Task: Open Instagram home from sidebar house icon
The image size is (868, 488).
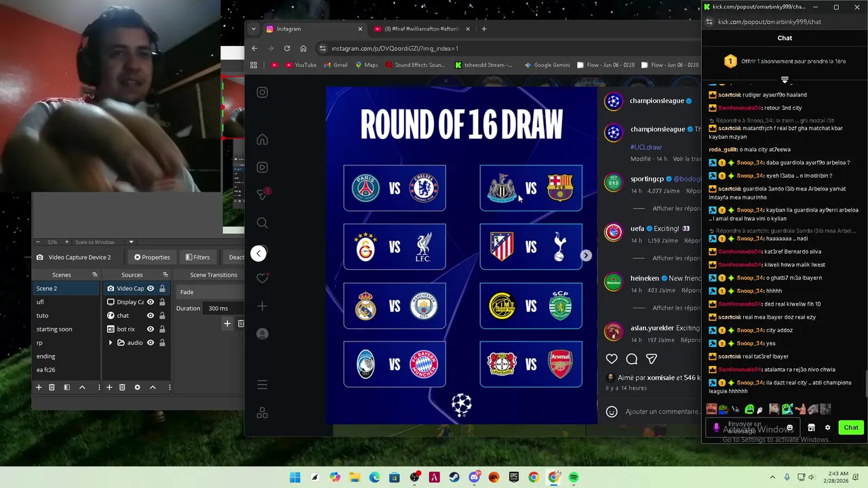Action: click(262, 140)
